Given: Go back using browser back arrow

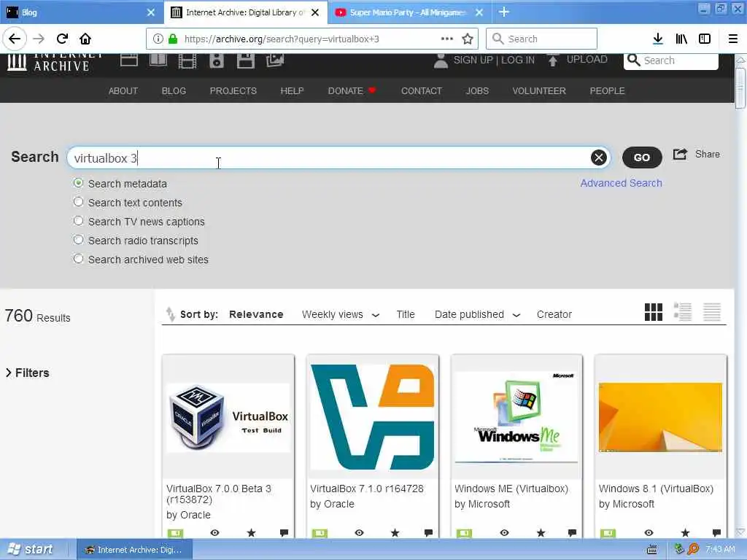Looking at the screenshot, I should click(15, 39).
